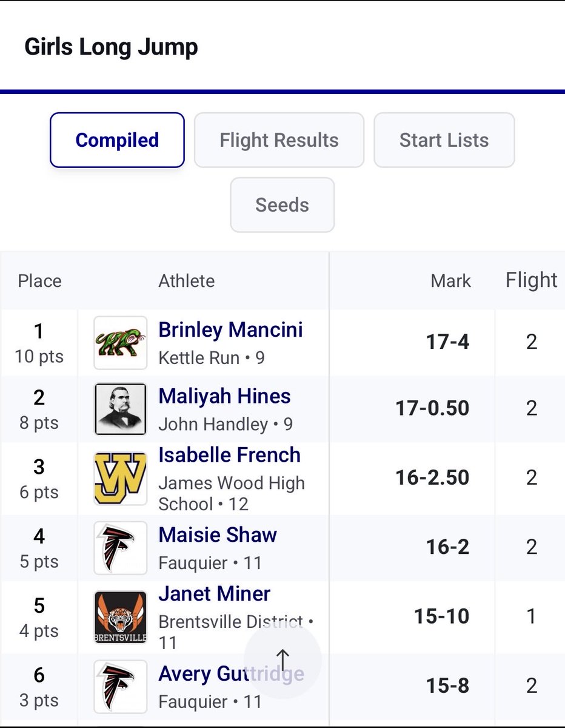The image size is (565, 728).
Task: Open the Start Lists tab
Action: coord(444,140)
